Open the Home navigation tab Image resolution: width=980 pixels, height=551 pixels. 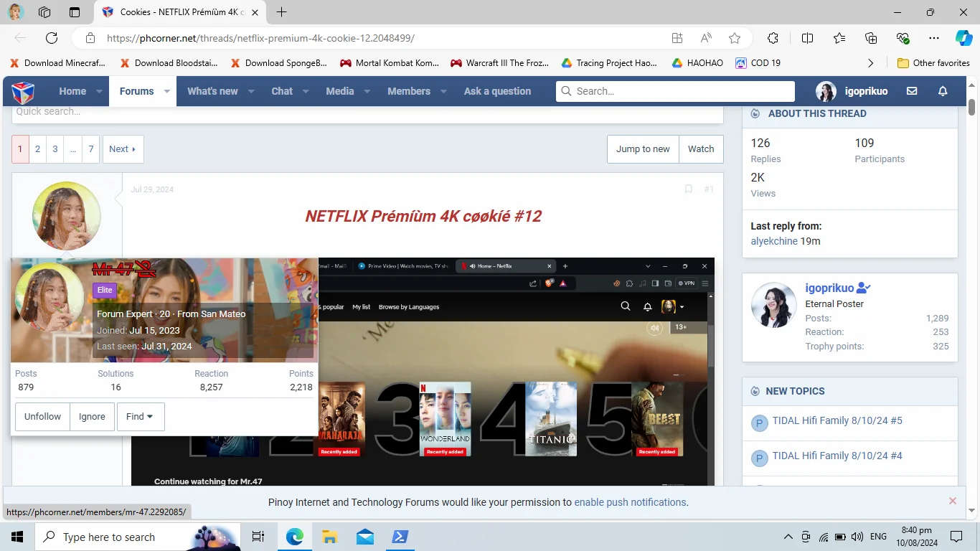point(72,91)
